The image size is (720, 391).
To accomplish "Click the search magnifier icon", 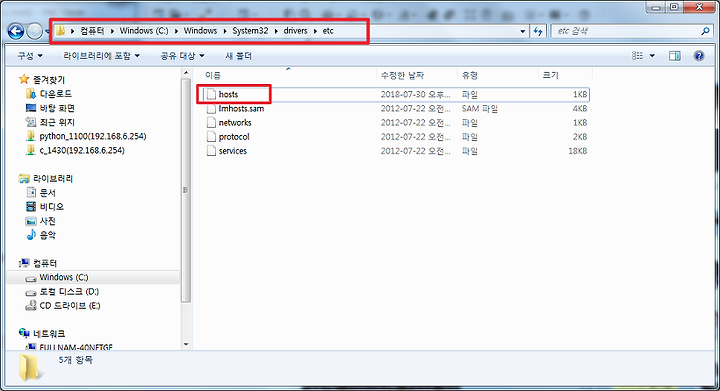I will pyautogui.click(x=705, y=31).
